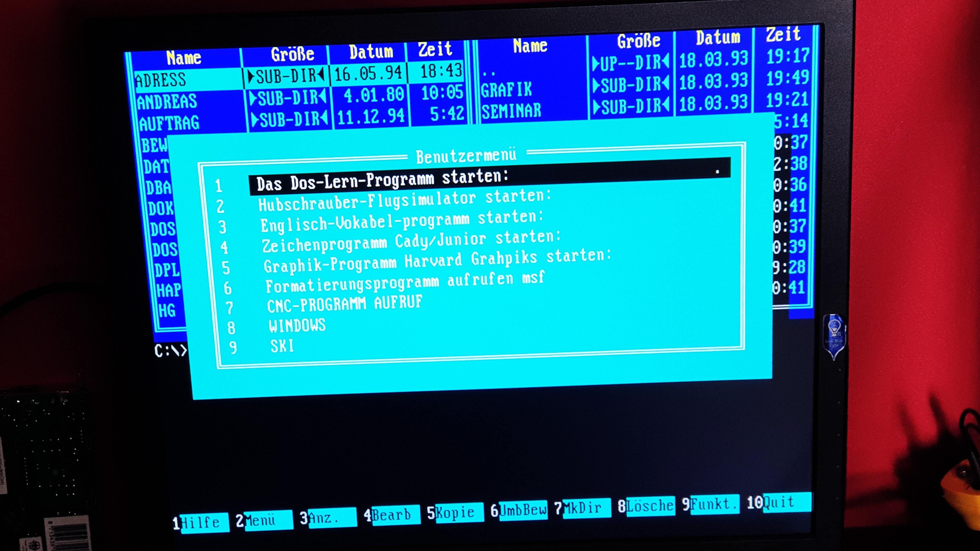Click the 8 Lösche function key
The width and height of the screenshot is (980, 551).
[646, 505]
